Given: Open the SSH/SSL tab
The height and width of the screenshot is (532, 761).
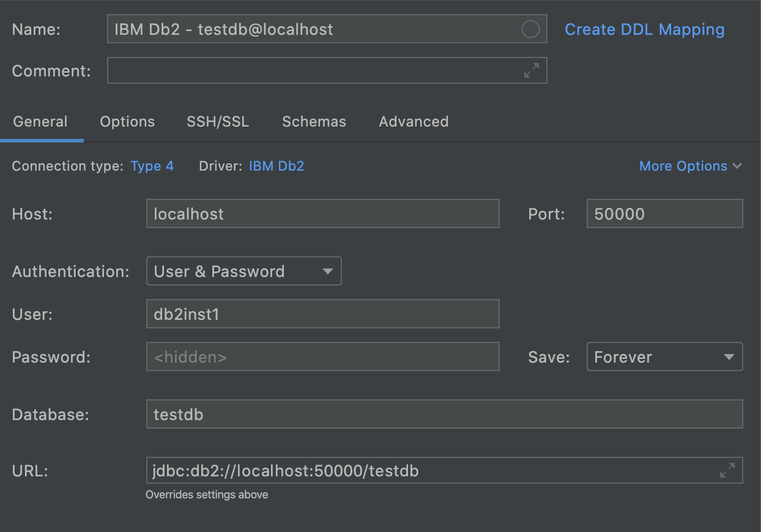Looking at the screenshot, I should coord(218,122).
